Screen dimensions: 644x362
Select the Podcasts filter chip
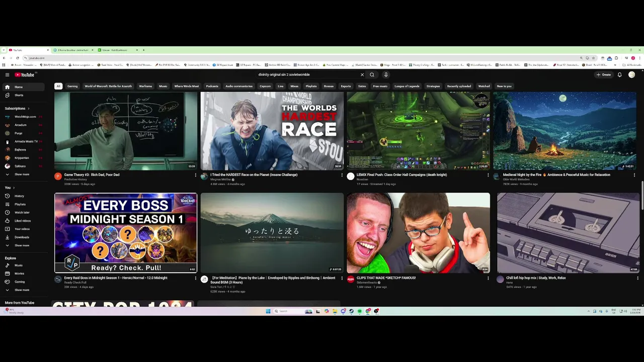coord(212,86)
